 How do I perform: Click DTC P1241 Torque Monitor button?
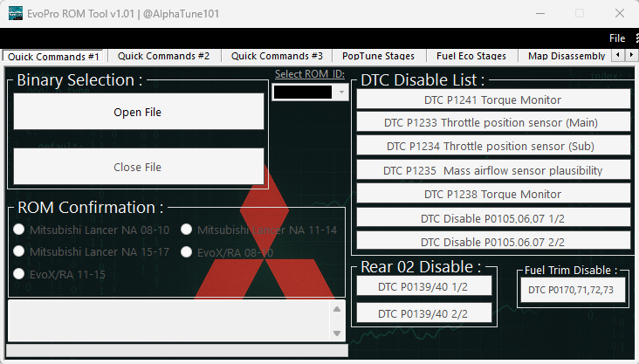click(x=493, y=99)
